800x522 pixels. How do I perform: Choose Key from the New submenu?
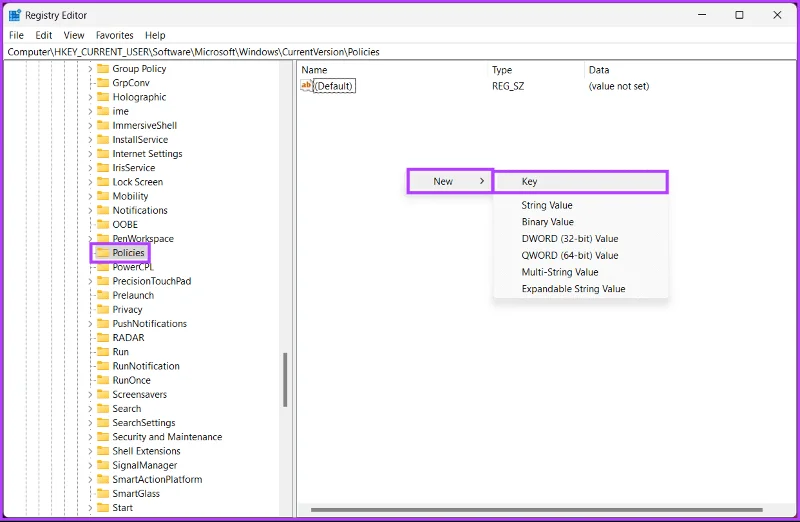581,181
